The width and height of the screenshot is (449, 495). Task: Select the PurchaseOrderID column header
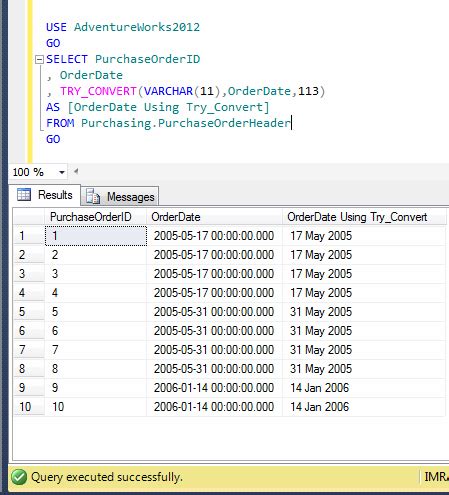coord(95,217)
